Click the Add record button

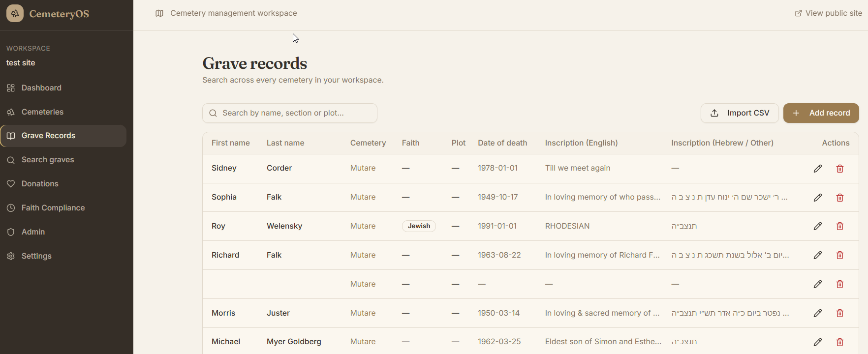[x=821, y=113]
